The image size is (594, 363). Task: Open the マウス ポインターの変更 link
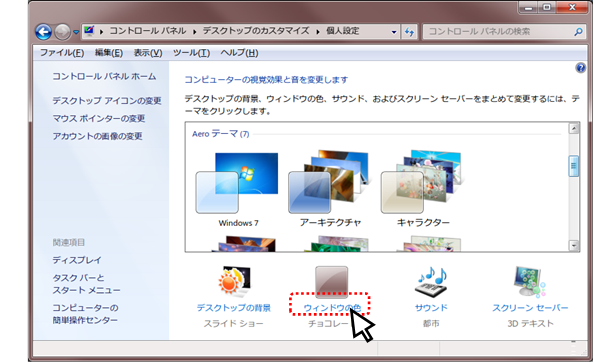point(99,118)
